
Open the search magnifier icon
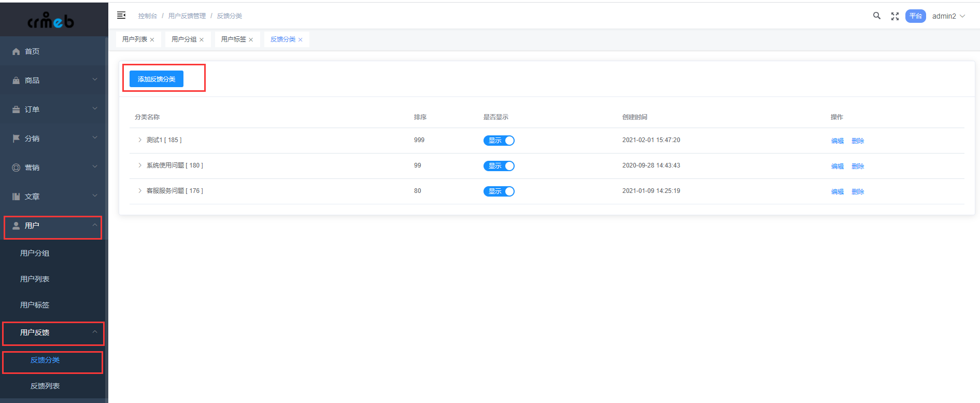[877, 16]
